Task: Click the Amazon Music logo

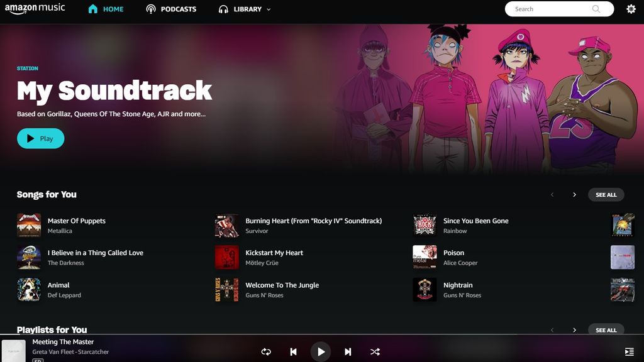Action: [x=35, y=9]
